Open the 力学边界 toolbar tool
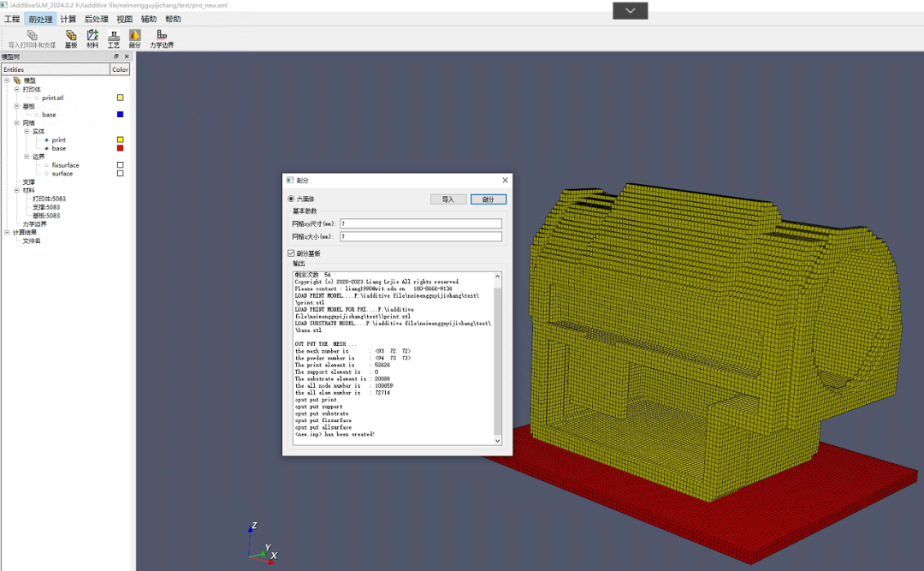Image resolution: width=924 pixels, height=571 pixels. point(162,39)
